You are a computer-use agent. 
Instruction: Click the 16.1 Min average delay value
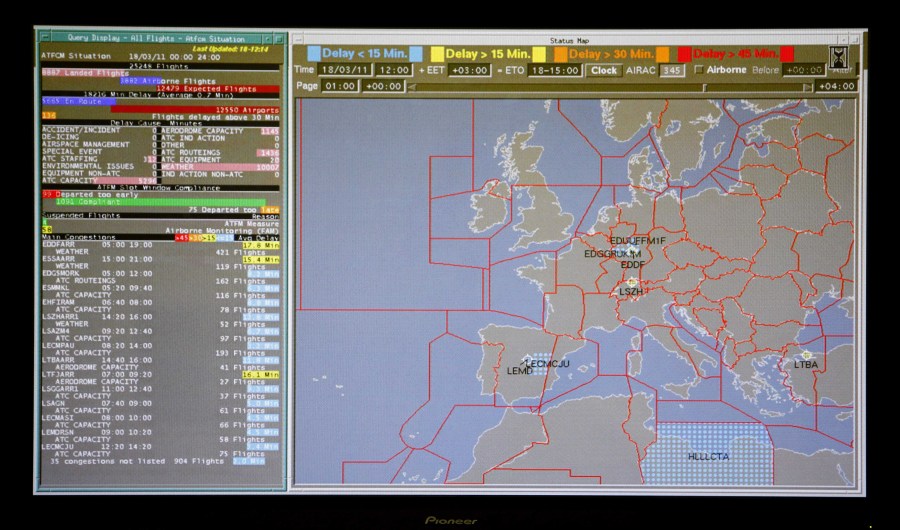[x=261, y=374]
